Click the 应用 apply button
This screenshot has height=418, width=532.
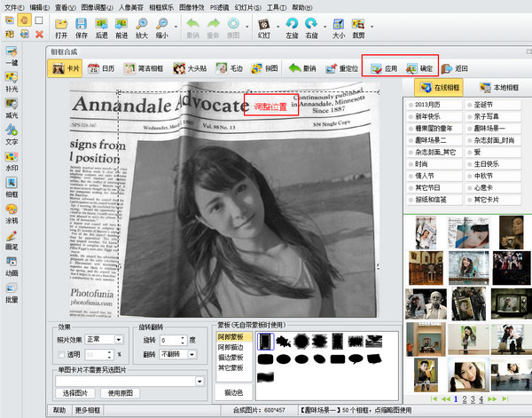pos(384,68)
